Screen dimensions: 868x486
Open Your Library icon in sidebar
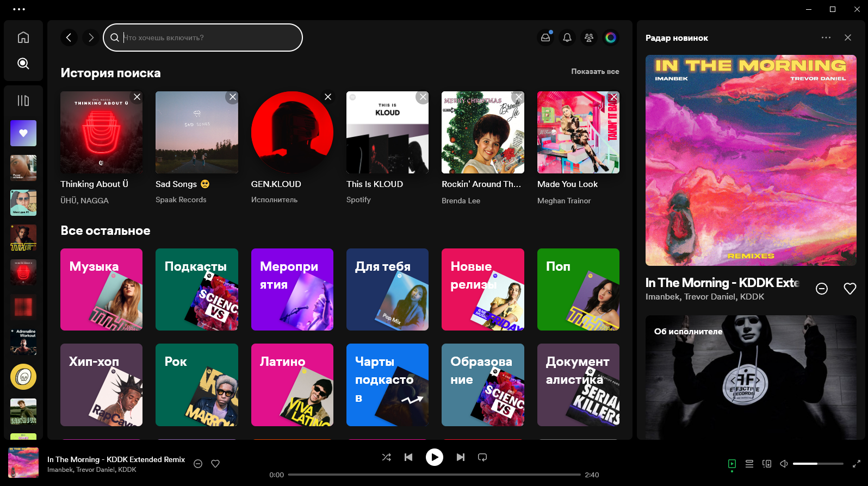23,101
